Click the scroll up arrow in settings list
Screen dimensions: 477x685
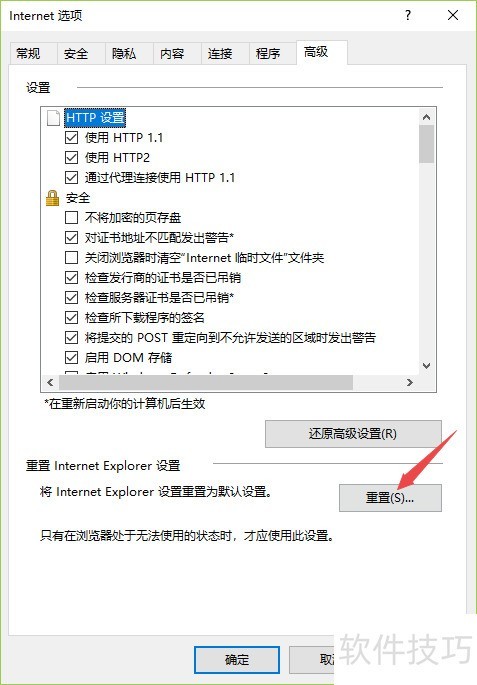(427, 117)
